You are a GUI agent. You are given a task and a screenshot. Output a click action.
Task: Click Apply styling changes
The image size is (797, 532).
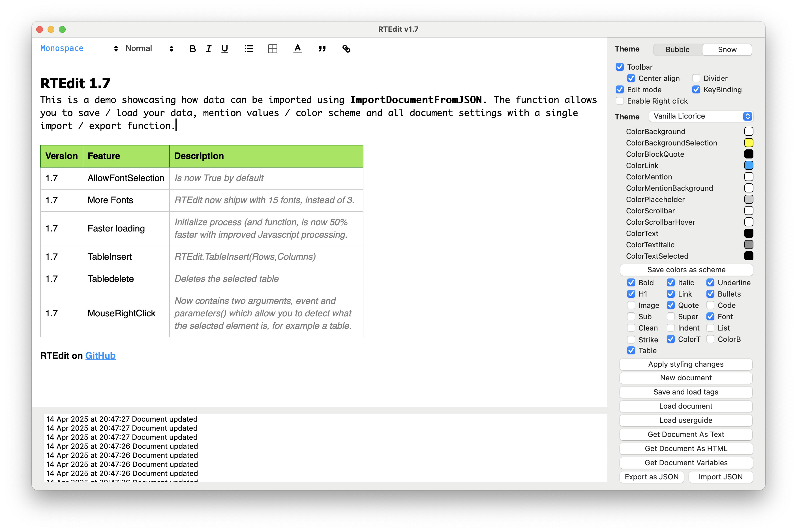686,364
